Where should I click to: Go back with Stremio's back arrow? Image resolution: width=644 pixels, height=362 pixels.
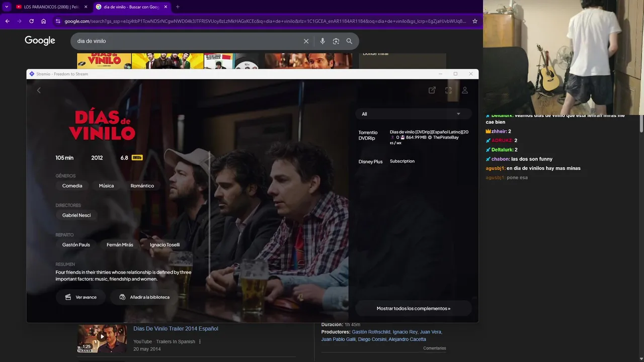39,90
